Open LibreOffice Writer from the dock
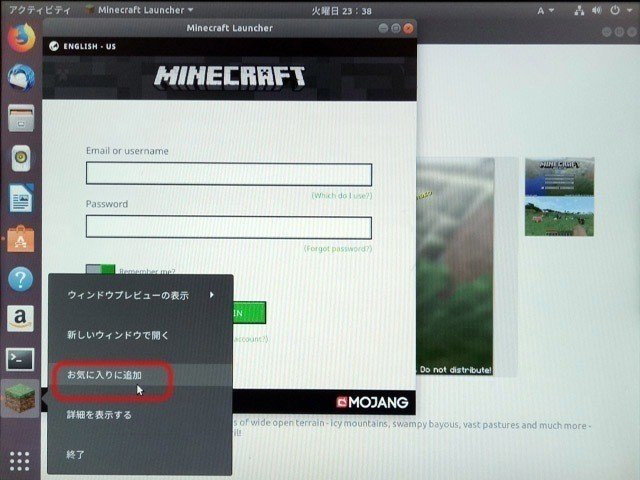The width and height of the screenshot is (640, 480). 21,198
